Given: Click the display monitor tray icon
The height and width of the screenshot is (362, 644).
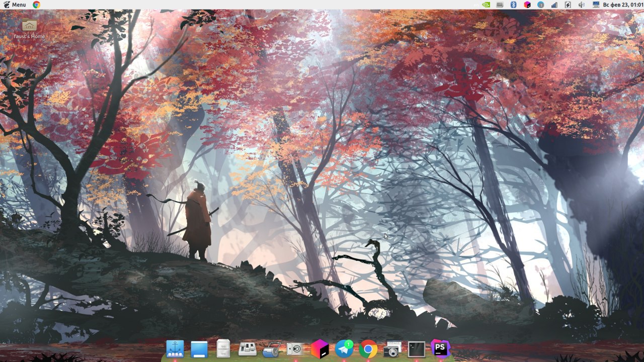Looking at the screenshot, I should tap(596, 5).
